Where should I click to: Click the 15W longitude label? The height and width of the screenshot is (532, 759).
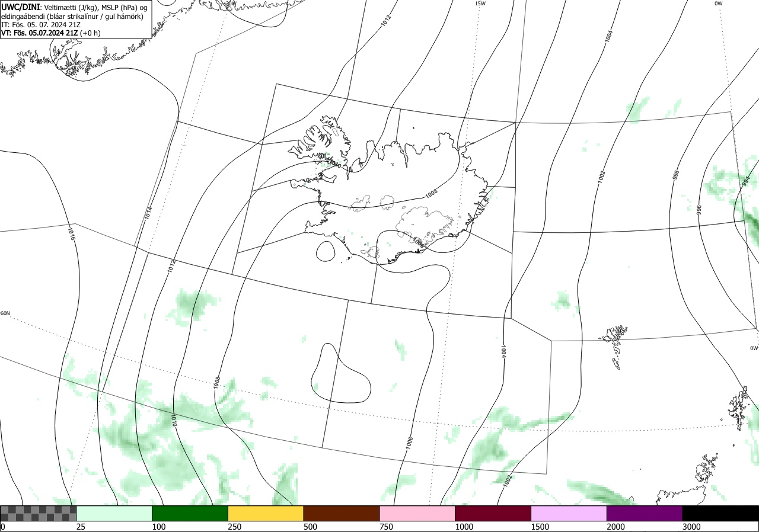(x=480, y=4)
